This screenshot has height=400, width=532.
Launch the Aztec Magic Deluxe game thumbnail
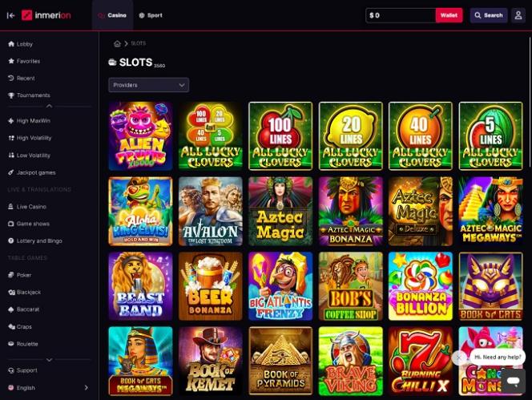(x=421, y=211)
